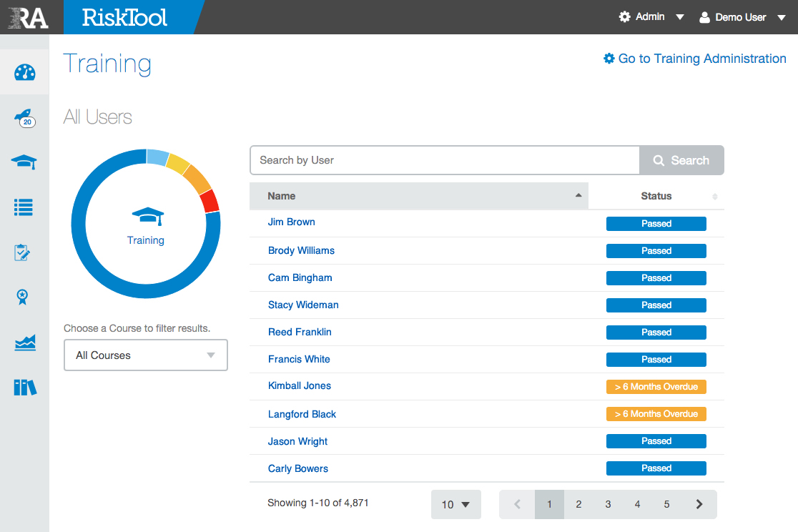Click the red segment of donut chart
Image resolution: width=798 pixels, height=532 pixels.
(210, 202)
